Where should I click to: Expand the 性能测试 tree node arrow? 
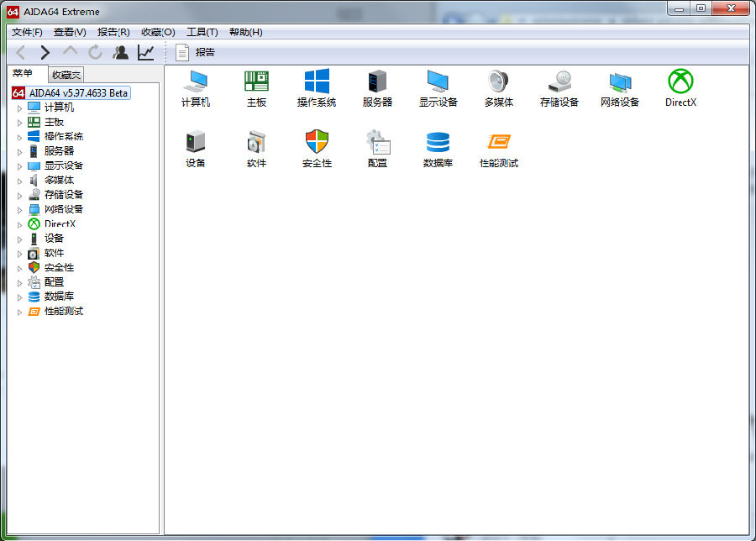[x=20, y=313]
